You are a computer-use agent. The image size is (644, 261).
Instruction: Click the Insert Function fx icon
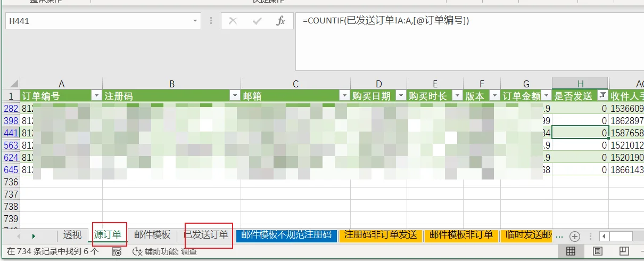pos(280,21)
